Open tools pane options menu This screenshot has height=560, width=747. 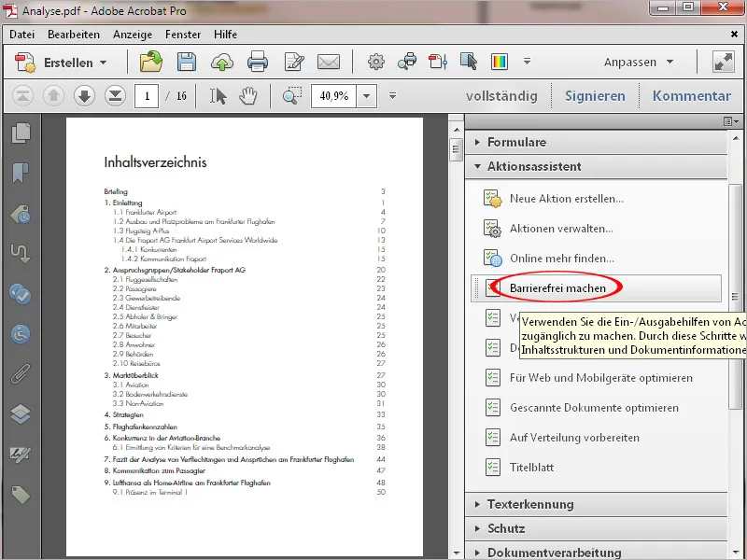pyautogui.click(x=731, y=122)
